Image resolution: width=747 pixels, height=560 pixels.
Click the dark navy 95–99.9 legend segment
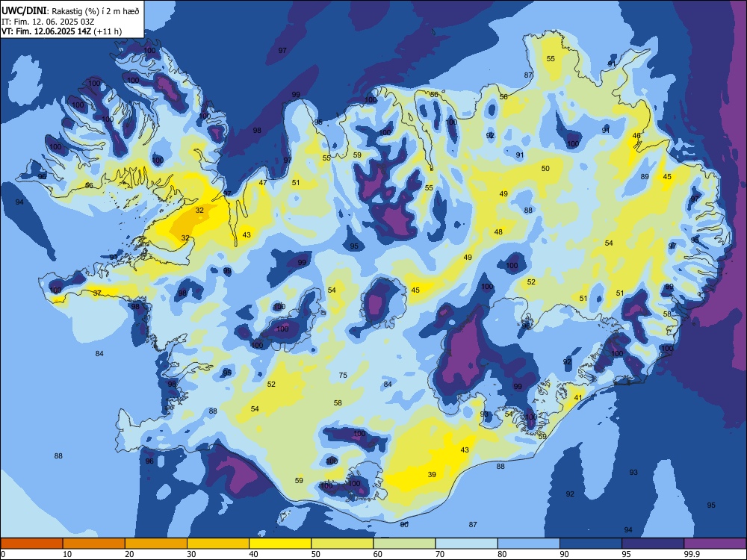pos(653,544)
